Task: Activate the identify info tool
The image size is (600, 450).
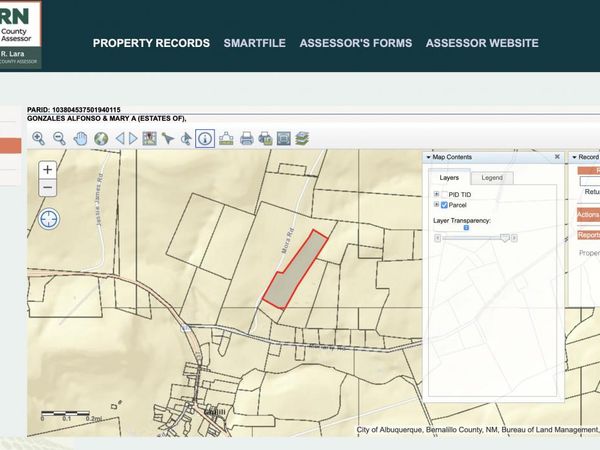Action: (204, 139)
